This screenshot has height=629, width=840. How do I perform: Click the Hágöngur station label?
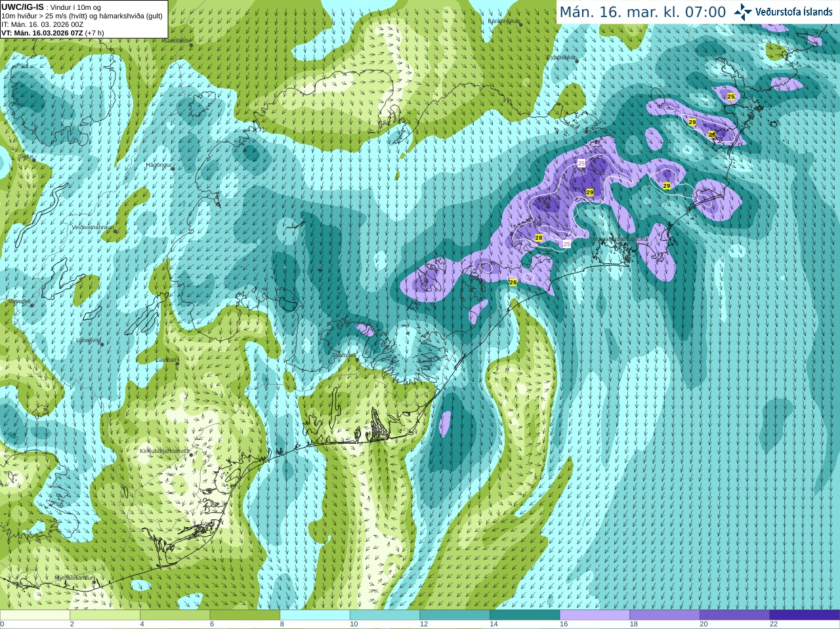pos(158,165)
